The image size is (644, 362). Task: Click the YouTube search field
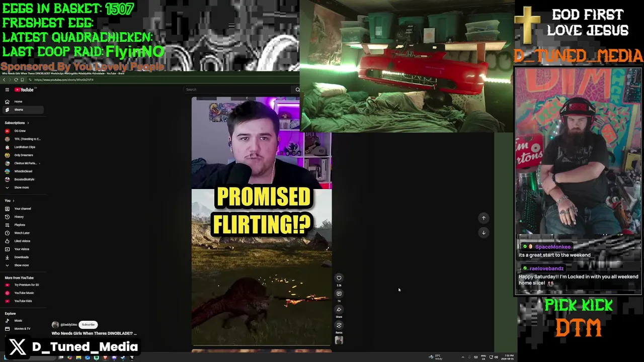click(238, 89)
